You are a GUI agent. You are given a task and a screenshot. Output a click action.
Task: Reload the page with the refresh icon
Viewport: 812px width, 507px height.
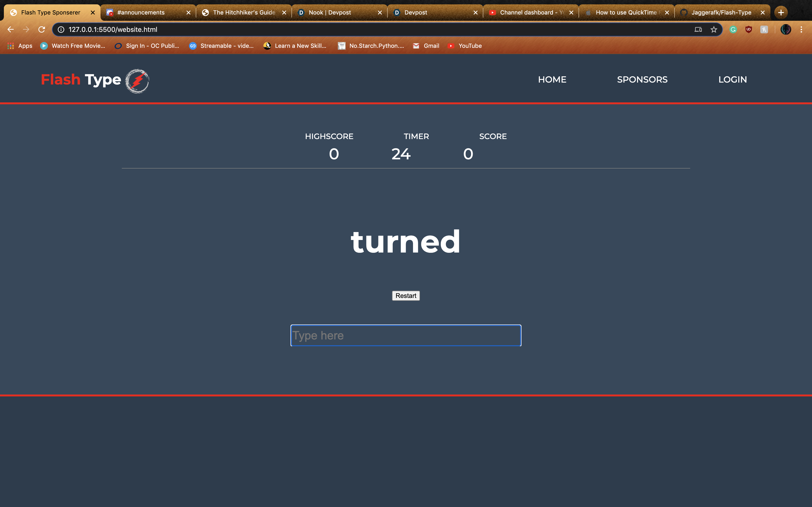click(42, 29)
